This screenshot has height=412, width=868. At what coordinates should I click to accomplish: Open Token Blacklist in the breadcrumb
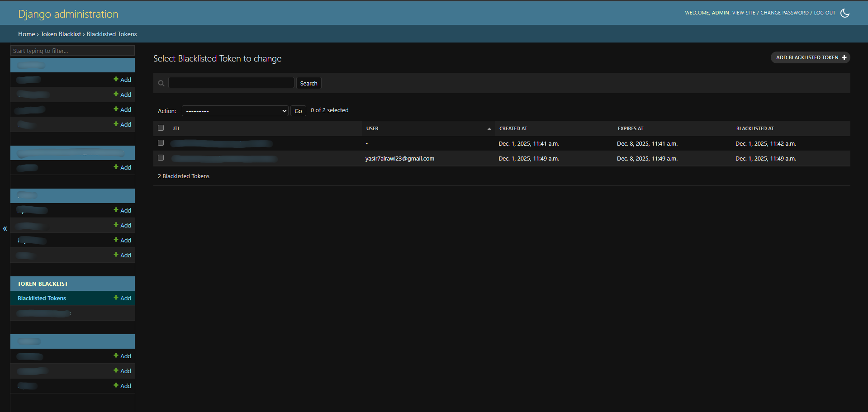[61, 34]
